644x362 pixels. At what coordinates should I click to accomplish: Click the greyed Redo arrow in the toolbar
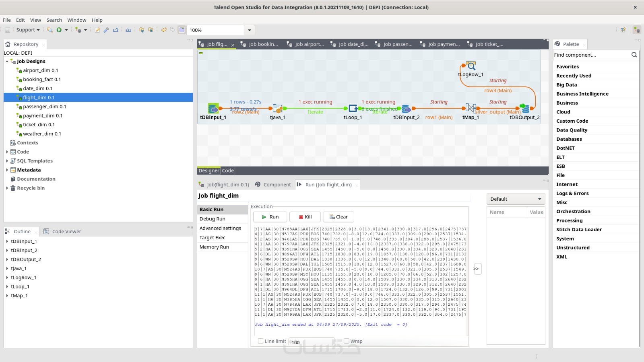(x=172, y=30)
